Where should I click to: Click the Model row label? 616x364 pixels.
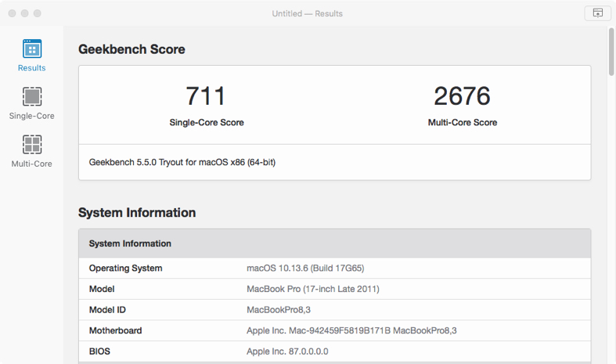tap(102, 289)
